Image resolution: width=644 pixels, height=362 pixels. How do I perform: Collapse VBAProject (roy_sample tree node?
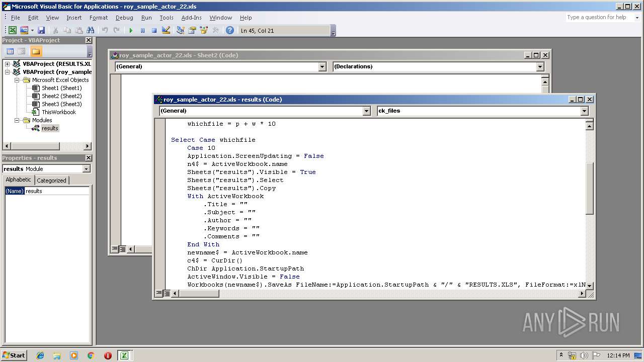pos(7,72)
